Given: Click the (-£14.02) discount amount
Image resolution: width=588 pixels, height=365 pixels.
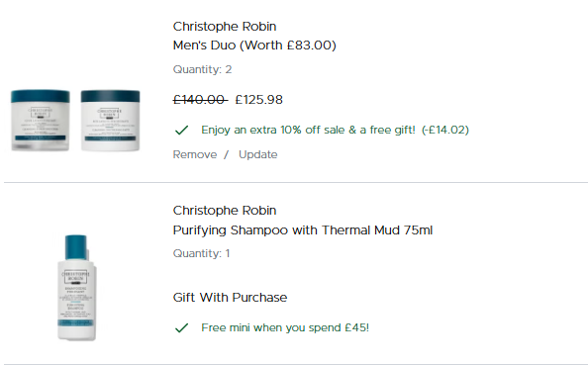Looking at the screenshot, I should click(445, 130).
